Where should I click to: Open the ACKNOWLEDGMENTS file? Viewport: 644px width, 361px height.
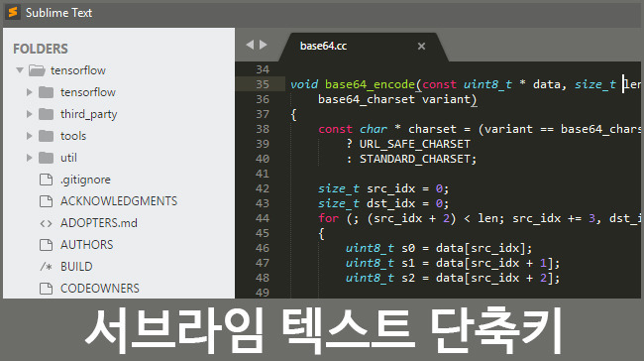(119, 201)
